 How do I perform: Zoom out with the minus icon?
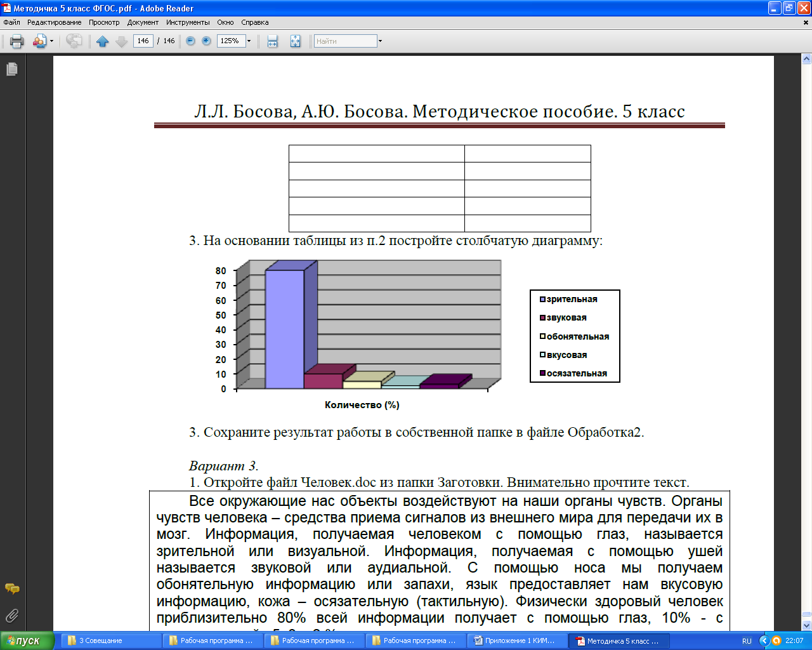[x=190, y=41]
